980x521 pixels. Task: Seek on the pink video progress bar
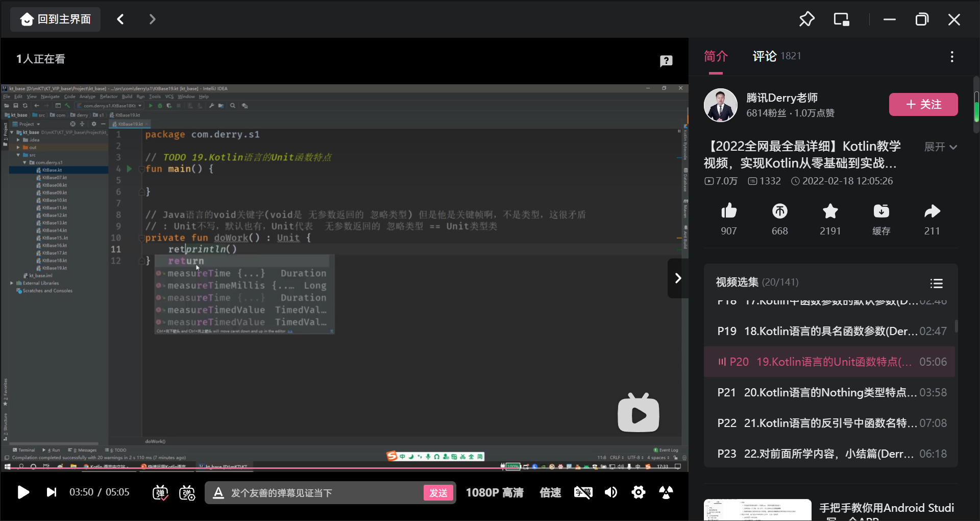point(344,468)
